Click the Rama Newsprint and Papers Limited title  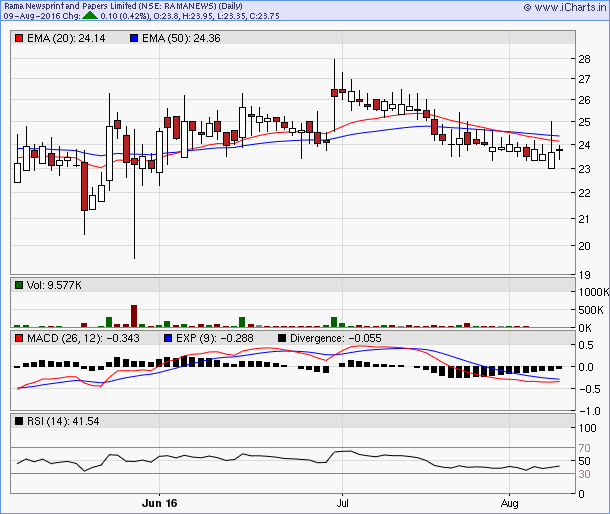click(123, 6)
